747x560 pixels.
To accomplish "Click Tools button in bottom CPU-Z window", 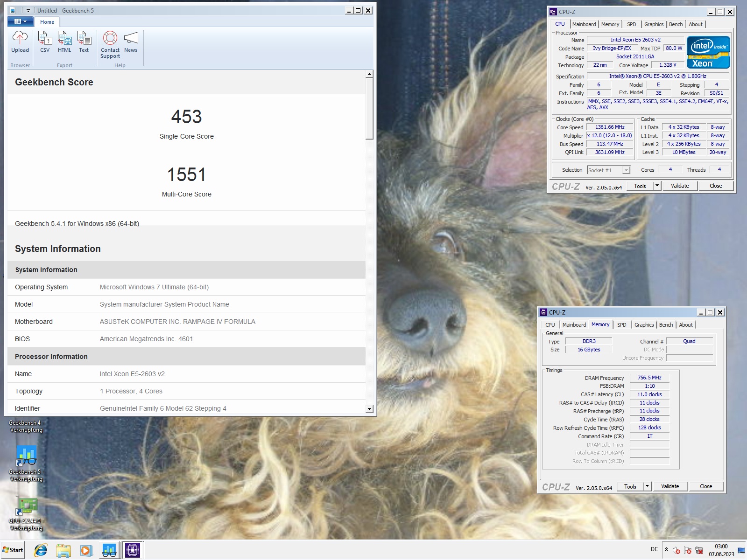I will (x=630, y=486).
